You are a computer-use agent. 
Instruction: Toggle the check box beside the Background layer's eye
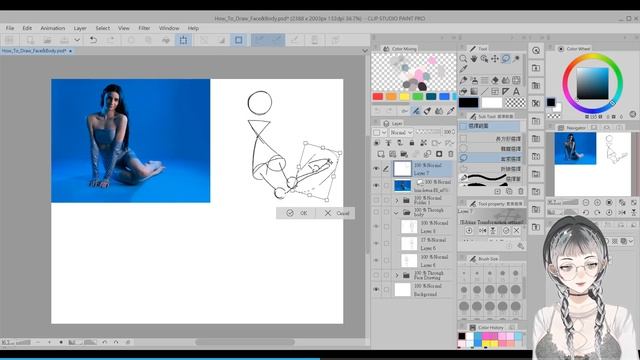386,289
